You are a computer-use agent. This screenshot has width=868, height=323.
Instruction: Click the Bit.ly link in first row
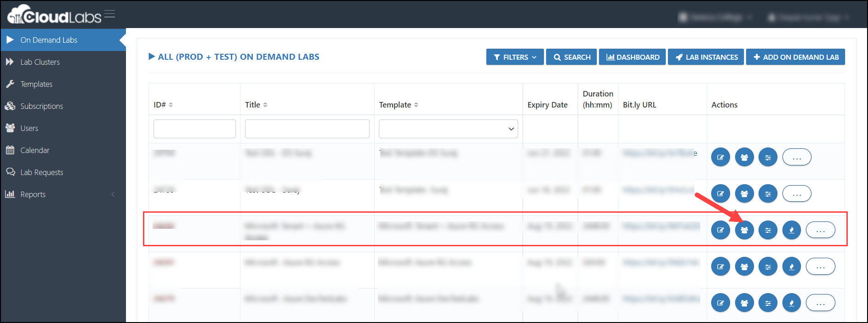pyautogui.click(x=660, y=153)
